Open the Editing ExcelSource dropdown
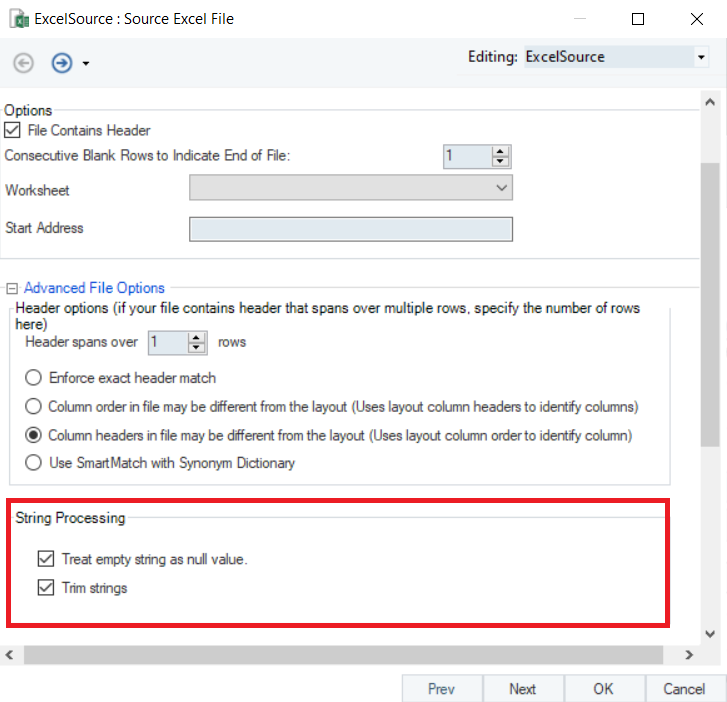This screenshot has width=727, height=702. [700, 58]
